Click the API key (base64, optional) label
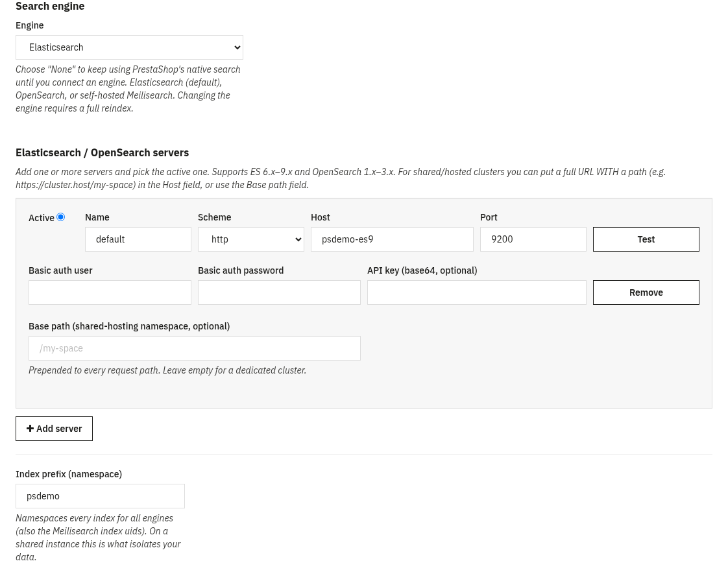728x583 pixels. (422, 270)
